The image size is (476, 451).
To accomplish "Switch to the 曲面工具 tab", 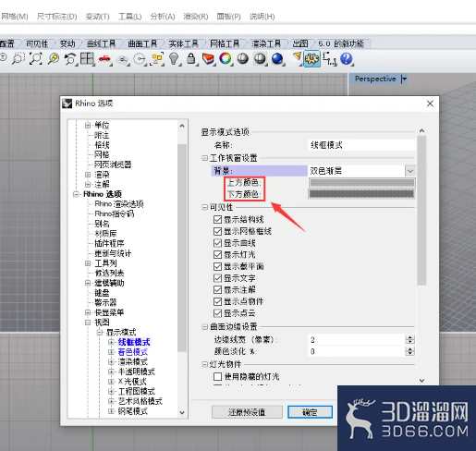I will pos(142,43).
